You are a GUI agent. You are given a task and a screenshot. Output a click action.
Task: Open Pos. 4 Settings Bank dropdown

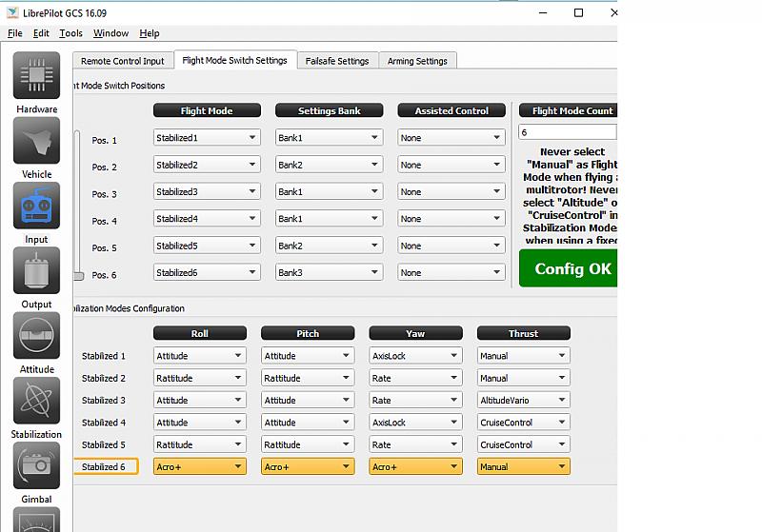click(x=329, y=219)
